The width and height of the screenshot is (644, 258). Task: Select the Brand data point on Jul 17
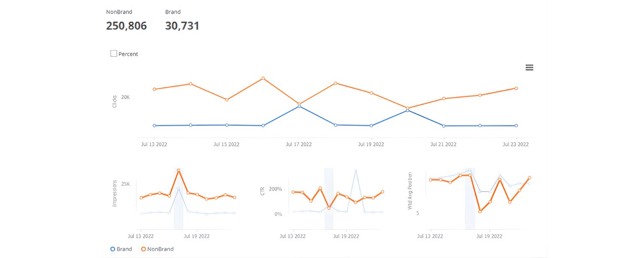(298, 106)
